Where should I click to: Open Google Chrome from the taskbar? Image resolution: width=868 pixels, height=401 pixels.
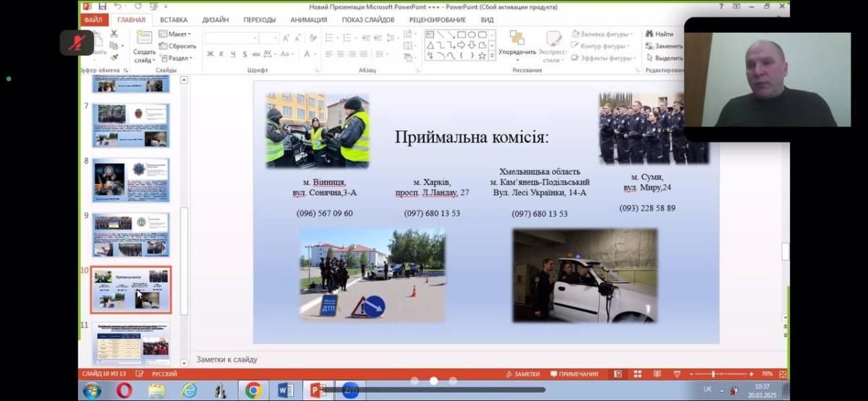coord(253,391)
